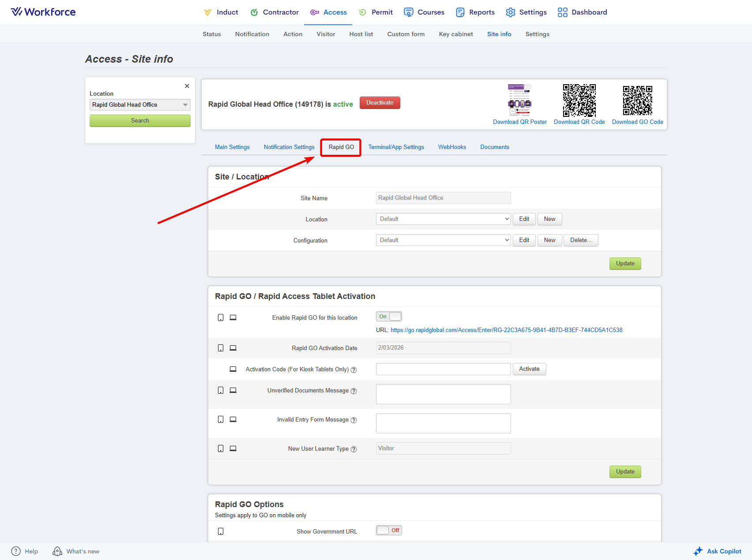752x560 pixels.
Task: Toggle Enable Rapid GO for this location
Action: point(389,317)
